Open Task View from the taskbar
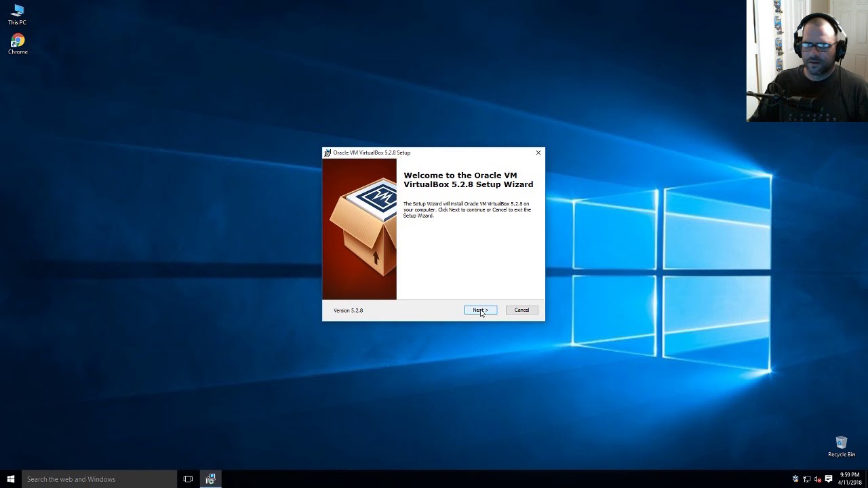The image size is (868, 488). (188, 479)
